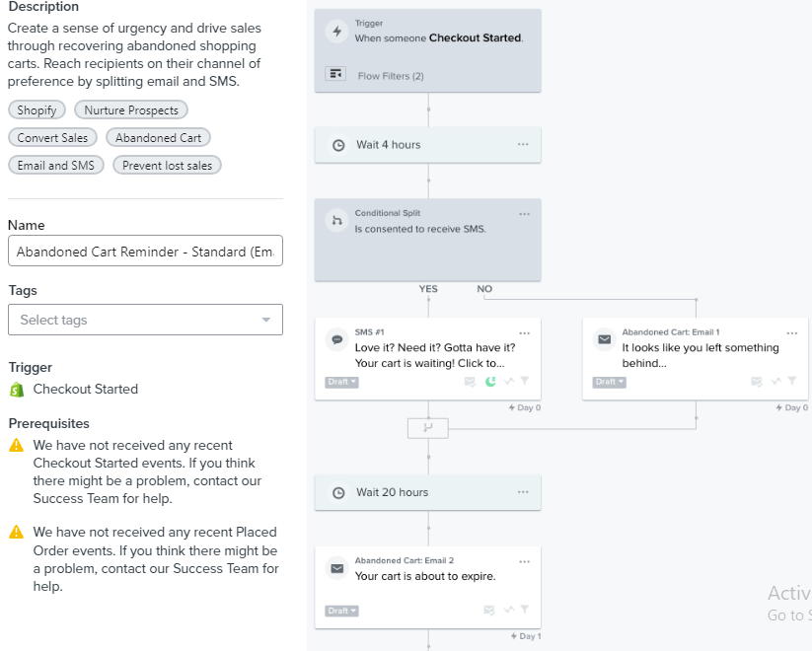The width and height of the screenshot is (812, 651).
Task: Expand the Select tags dropdown
Action: [145, 320]
